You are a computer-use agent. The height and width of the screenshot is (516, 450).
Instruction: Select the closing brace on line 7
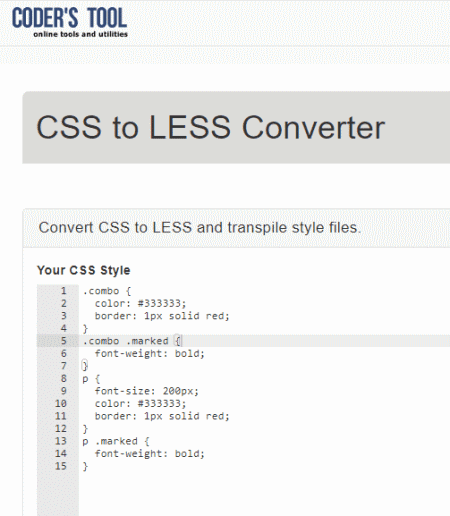(x=85, y=366)
